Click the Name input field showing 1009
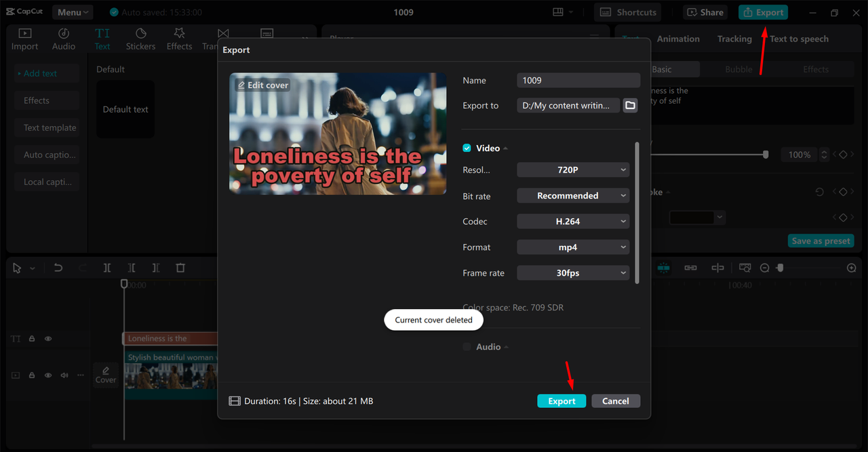 tap(578, 80)
